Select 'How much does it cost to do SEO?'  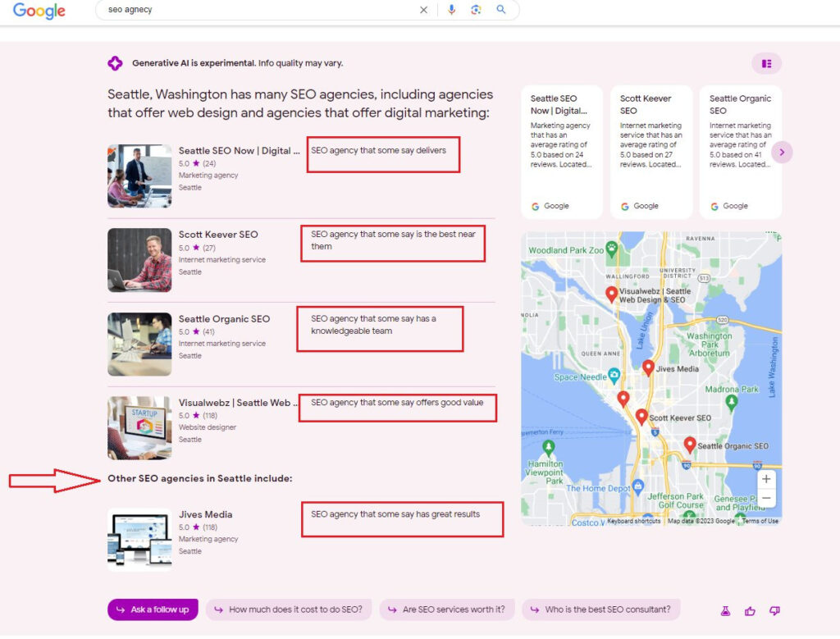point(289,609)
